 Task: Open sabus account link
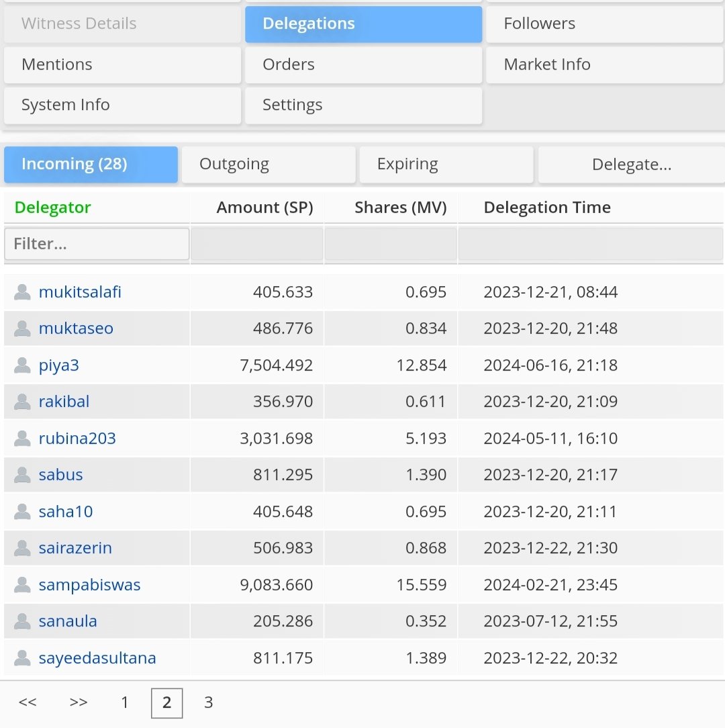point(61,475)
